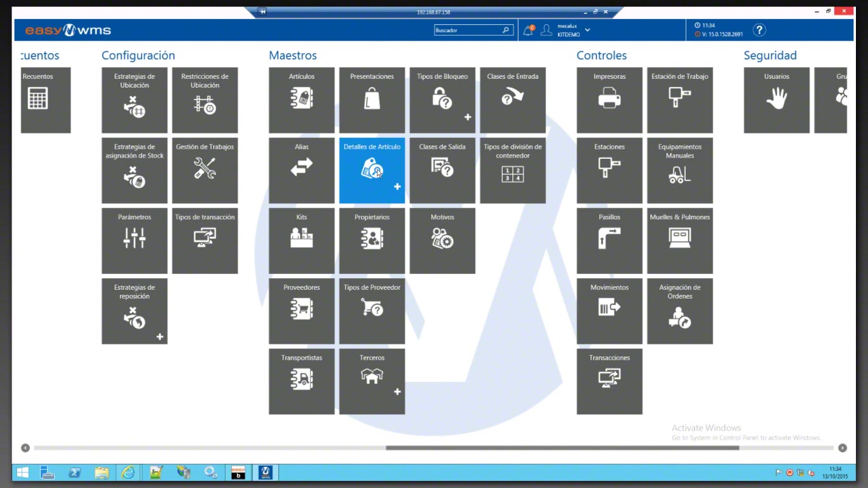868x488 pixels.
Task: Expand plus on Estrategias de reposición tile
Action: click(160, 337)
